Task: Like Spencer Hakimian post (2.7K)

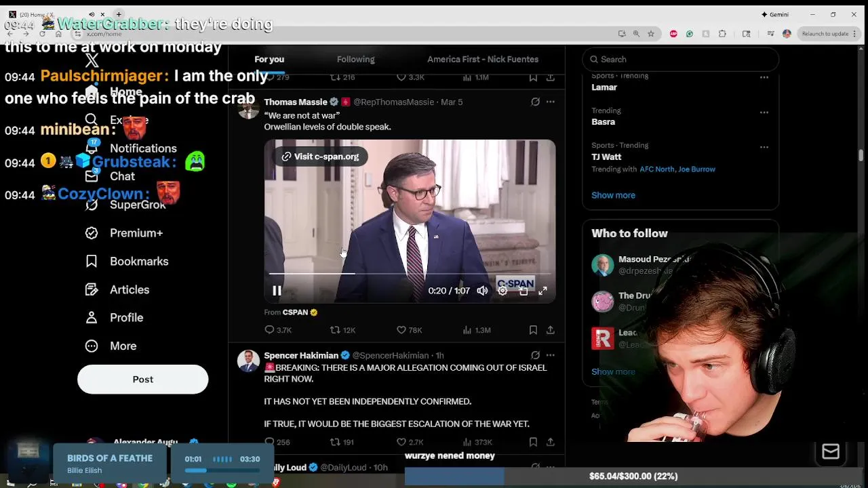Action: 410,442
